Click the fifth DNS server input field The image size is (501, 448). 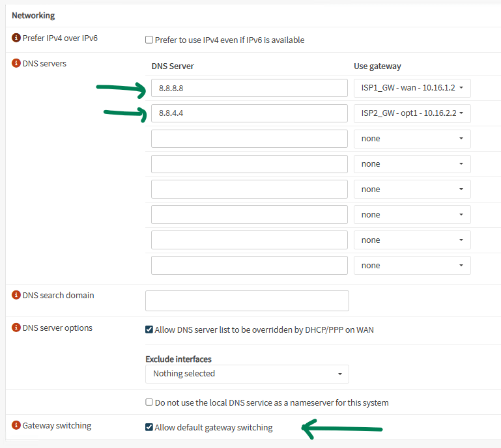coord(250,189)
